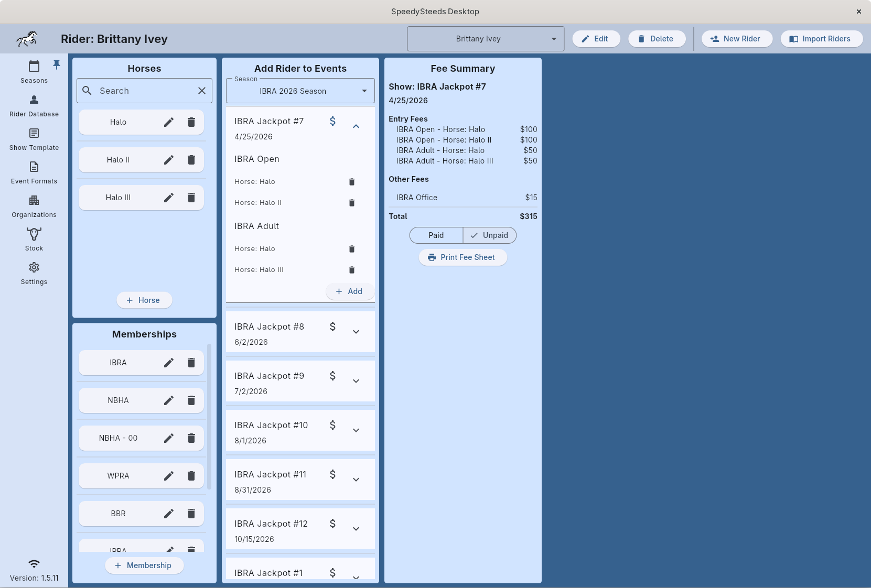The image size is (871, 588).
Task: Edit the Halo III horse
Action: (168, 198)
